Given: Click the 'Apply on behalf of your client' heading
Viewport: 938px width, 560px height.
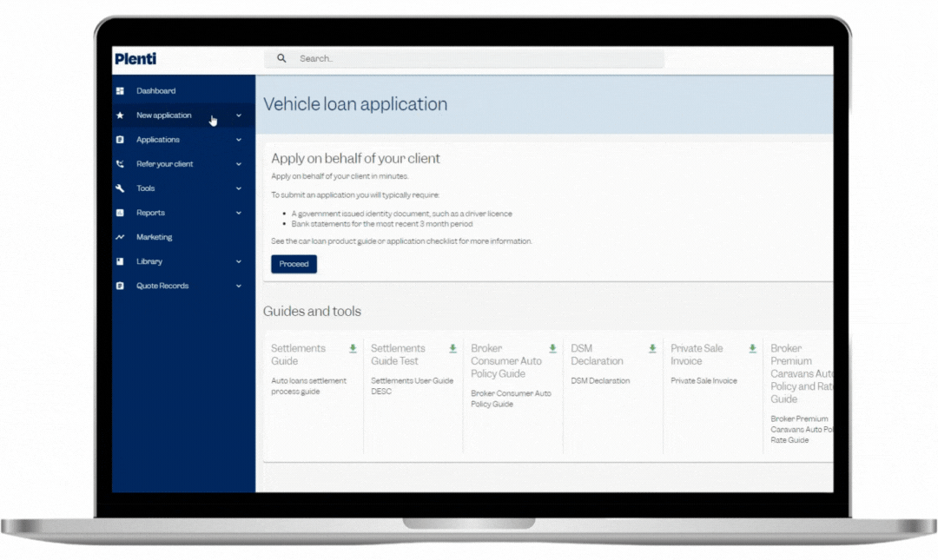Looking at the screenshot, I should click(x=355, y=159).
